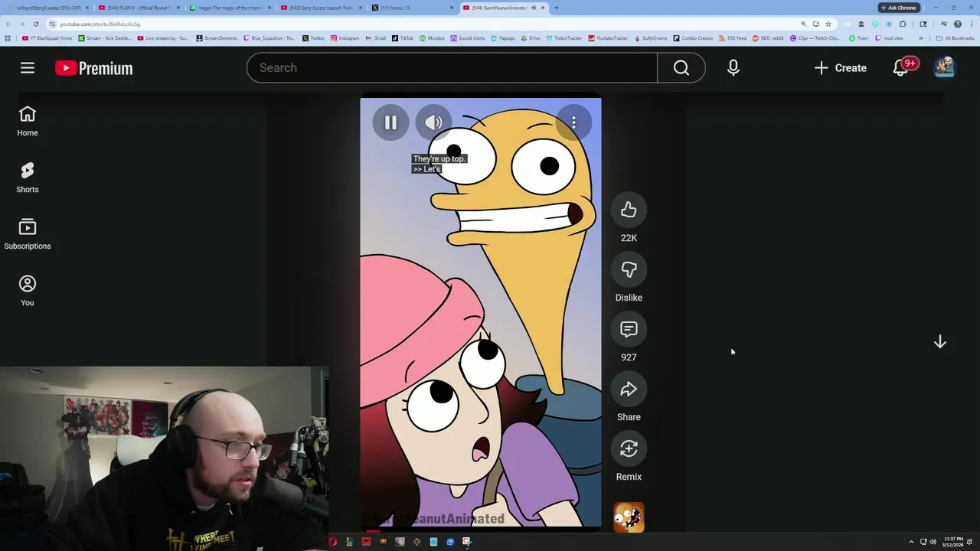The height and width of the screenshot is (551, 980).
Task: Like this Short with 22K likes
Action: coord(629,210)
